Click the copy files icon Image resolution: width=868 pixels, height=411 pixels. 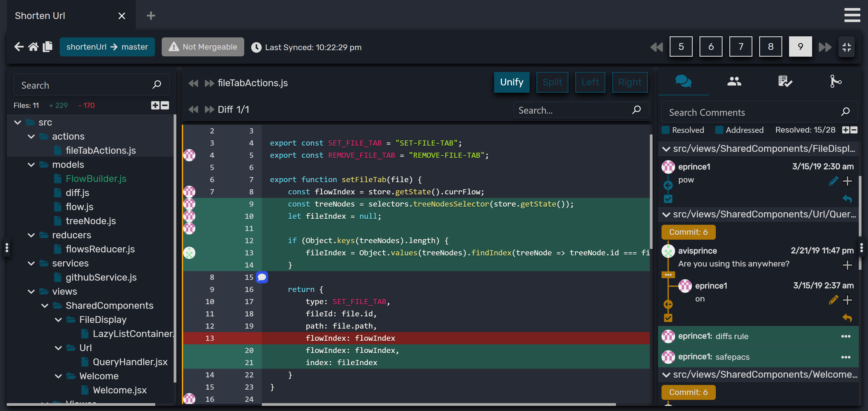[47, 47]
